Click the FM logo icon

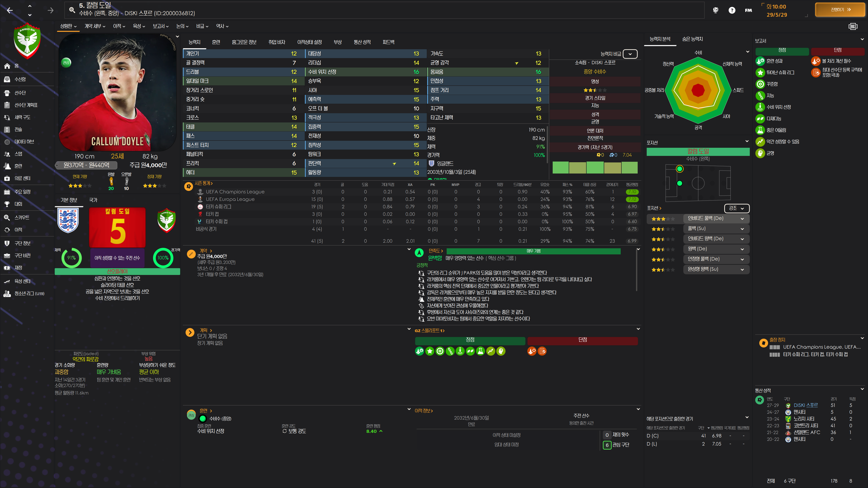748,10
